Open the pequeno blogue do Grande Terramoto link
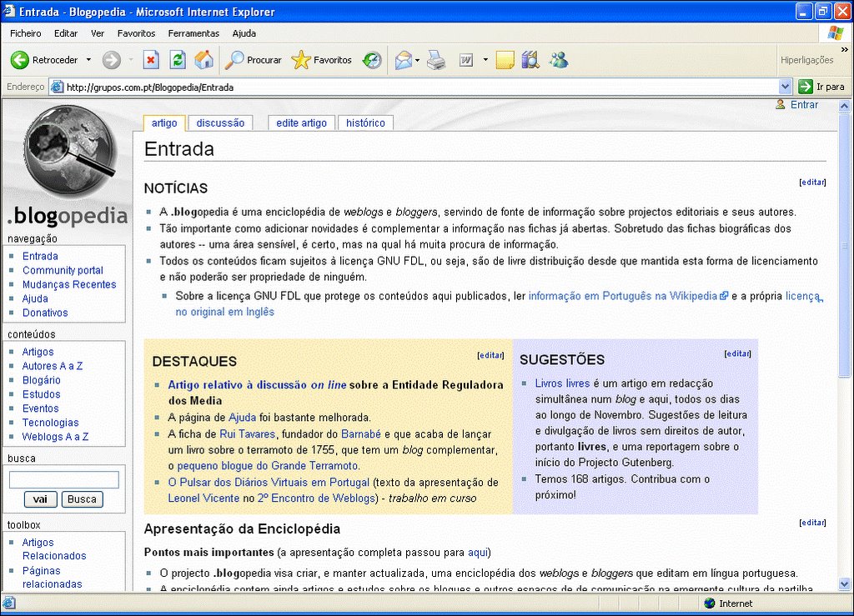854x616 pixels. (x=268, y=466)
